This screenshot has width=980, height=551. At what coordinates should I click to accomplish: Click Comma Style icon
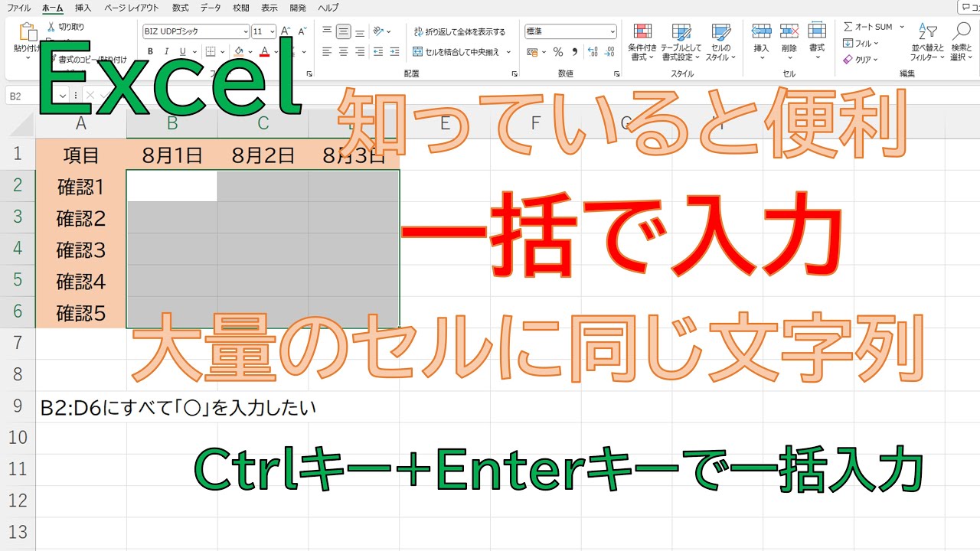click(x=574, y=52)
